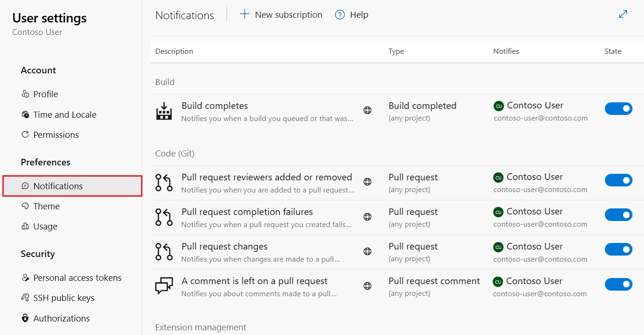
Task: Turn off Pull request changes notifications
Action: 619,249
